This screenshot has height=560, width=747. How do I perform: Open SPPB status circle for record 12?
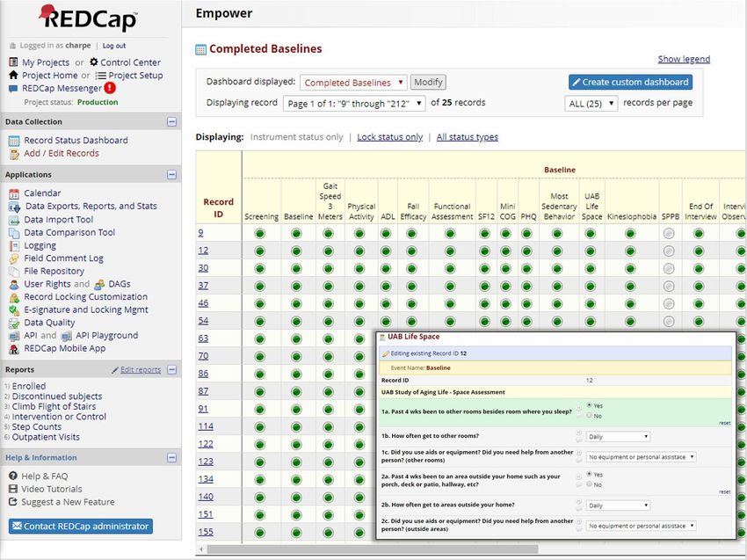point(669,251)
